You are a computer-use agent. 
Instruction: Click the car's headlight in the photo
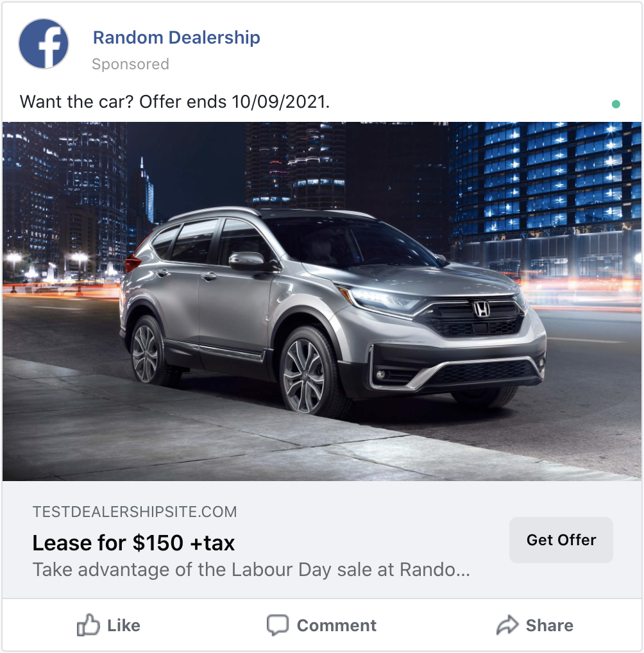pos(380,299)
